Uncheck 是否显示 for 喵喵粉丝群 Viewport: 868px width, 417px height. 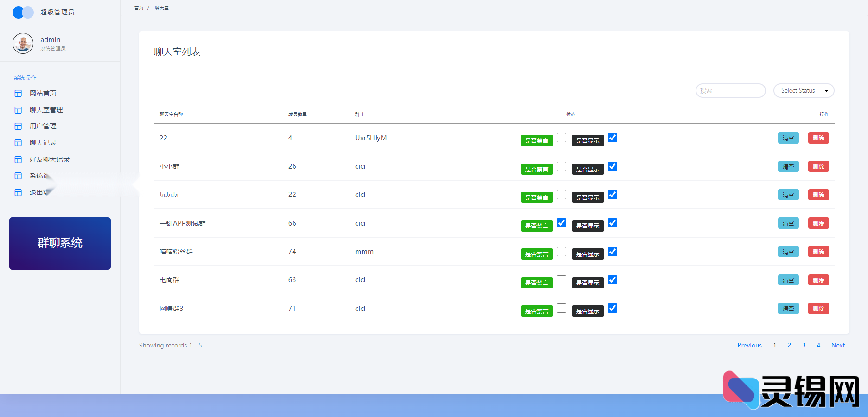[613, 252]
